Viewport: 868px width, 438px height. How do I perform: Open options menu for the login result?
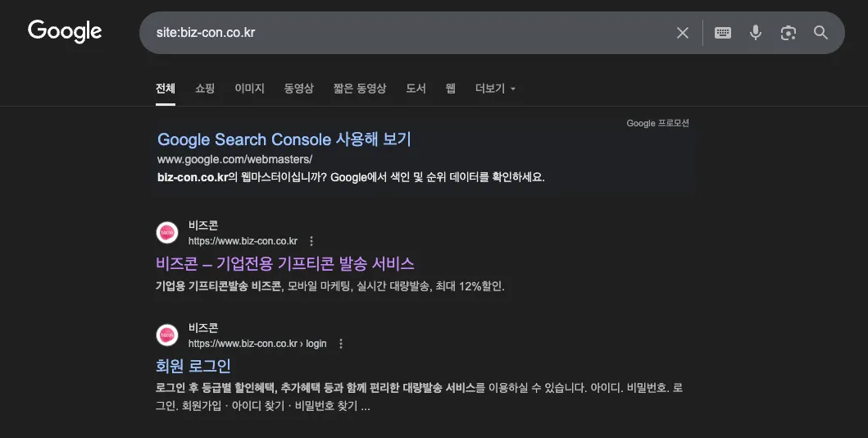click(x=341, y=344)
